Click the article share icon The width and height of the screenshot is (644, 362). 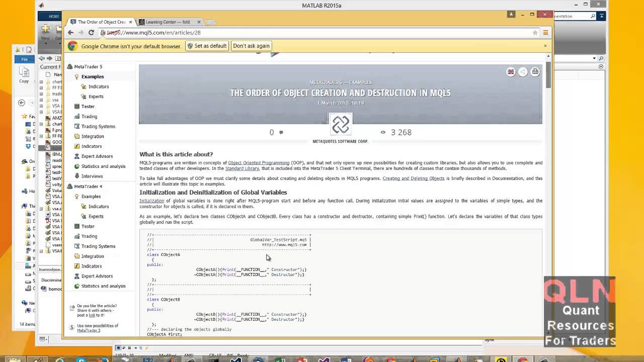(523, 72)
